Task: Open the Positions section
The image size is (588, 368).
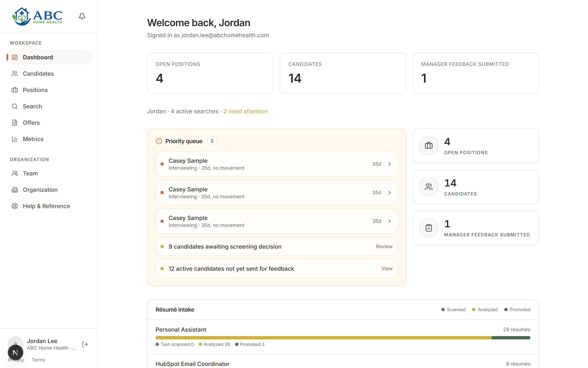Action: coord(49,90)
